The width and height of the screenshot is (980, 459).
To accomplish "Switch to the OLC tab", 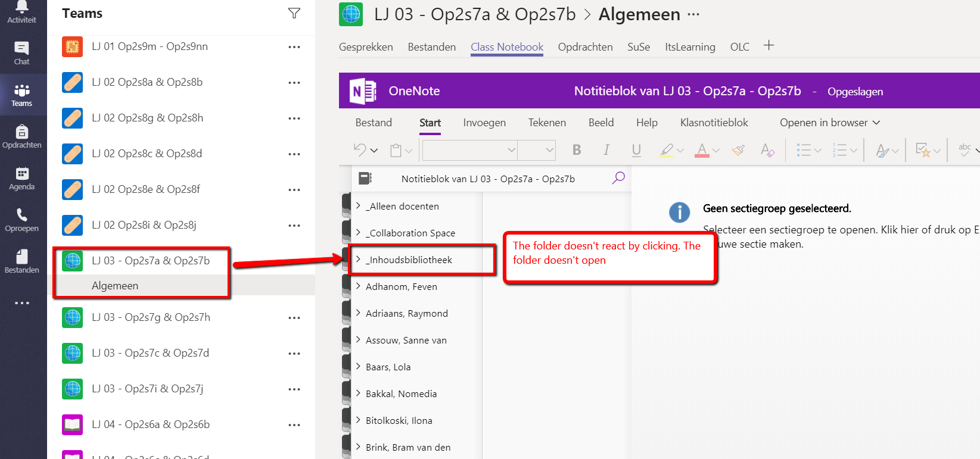I will (740, 47).
